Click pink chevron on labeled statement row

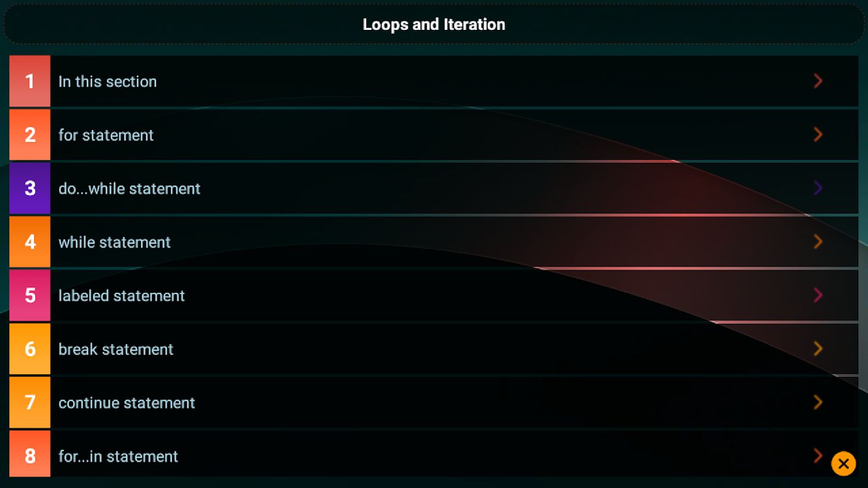[818, 295]
